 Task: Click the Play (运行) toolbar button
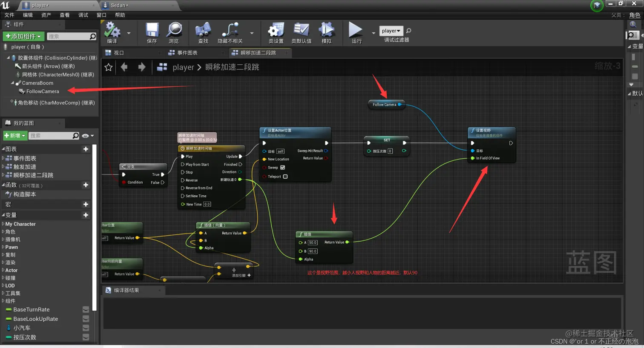click(355, 30)
